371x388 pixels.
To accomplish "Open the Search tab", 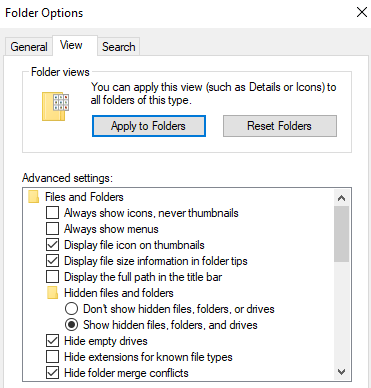I will point(119,47).
